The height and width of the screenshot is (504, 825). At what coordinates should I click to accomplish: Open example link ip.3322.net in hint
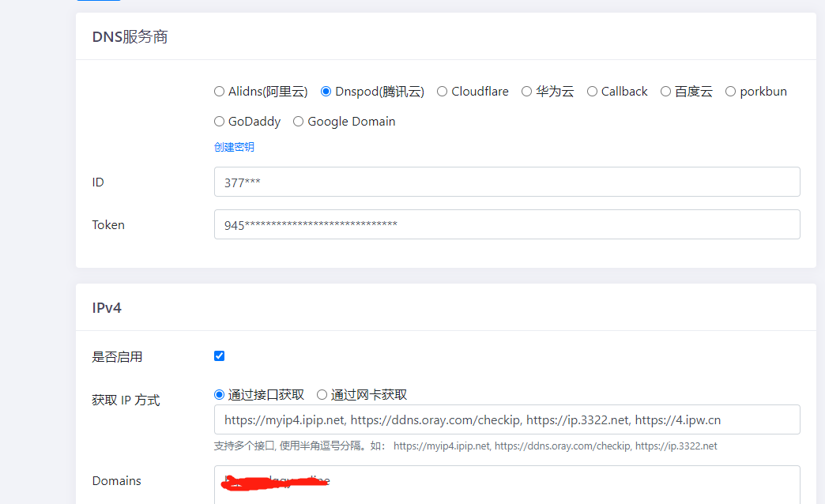click(x=676, y=446)
